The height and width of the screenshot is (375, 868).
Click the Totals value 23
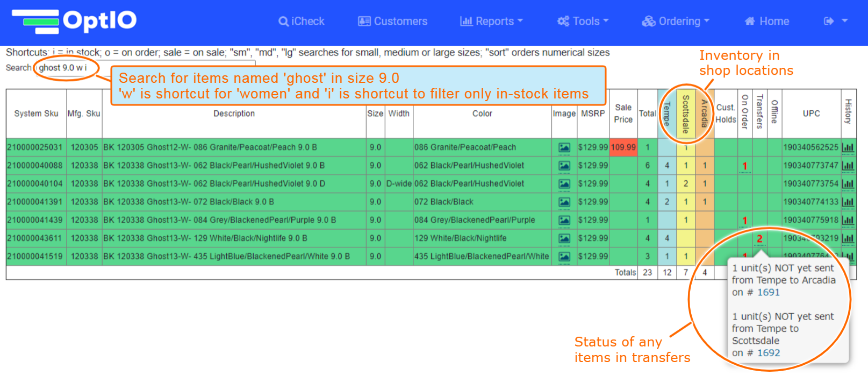tap(648, 273)
